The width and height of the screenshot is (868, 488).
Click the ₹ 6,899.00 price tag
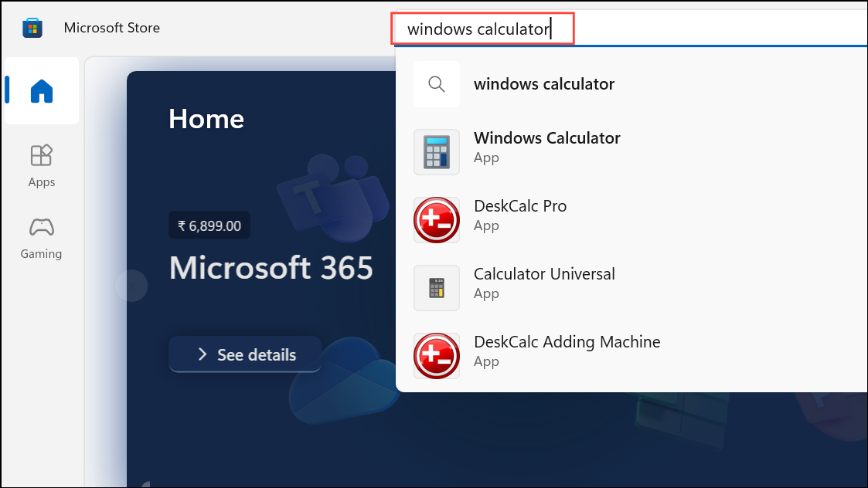tap(209, 226)
